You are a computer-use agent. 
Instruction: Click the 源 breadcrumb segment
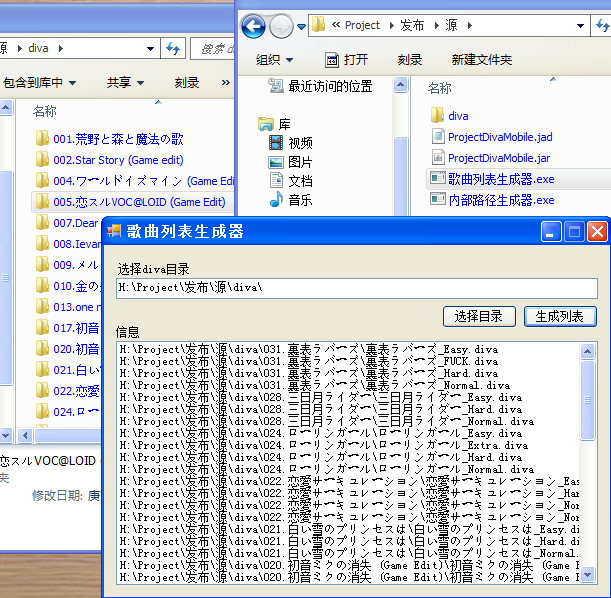click(451, 25)
